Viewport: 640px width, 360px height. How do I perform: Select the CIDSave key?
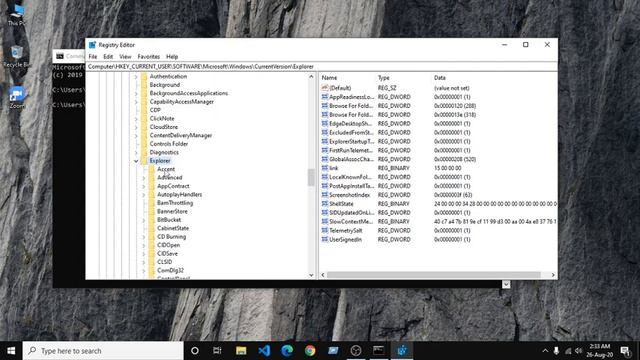167,253
